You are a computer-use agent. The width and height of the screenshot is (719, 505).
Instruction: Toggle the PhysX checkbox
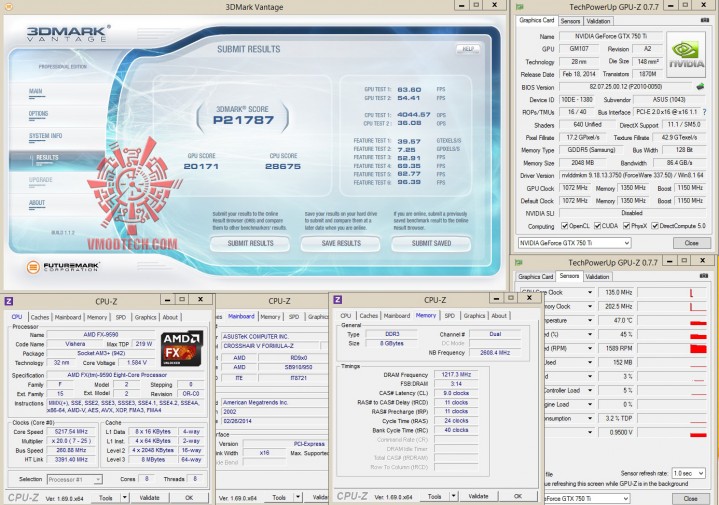click(x=626, y=226)
